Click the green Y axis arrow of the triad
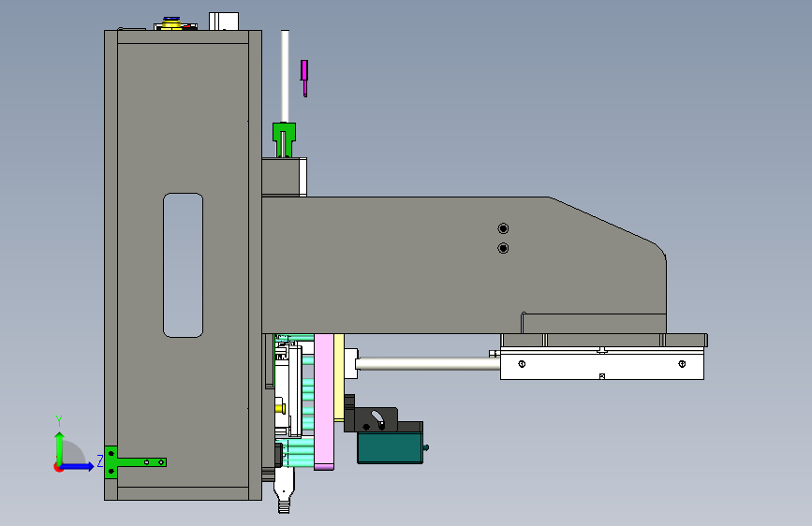The height and width of the screenshot is (526, 812). coord(60,446)
